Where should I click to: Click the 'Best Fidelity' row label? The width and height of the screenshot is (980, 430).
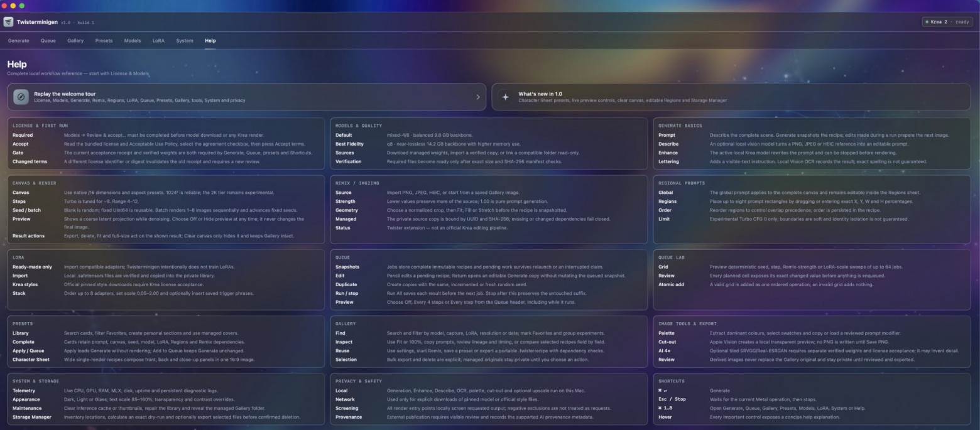click(x=350, y=144)
